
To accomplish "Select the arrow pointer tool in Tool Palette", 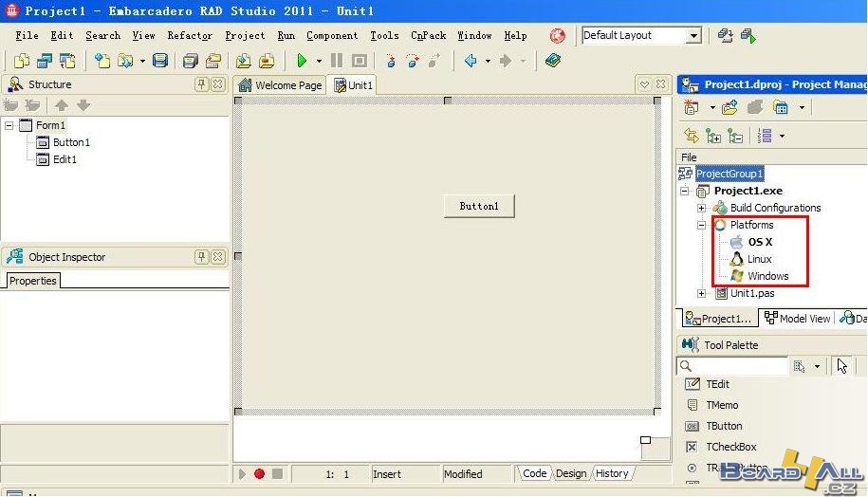I will [841, 366].
